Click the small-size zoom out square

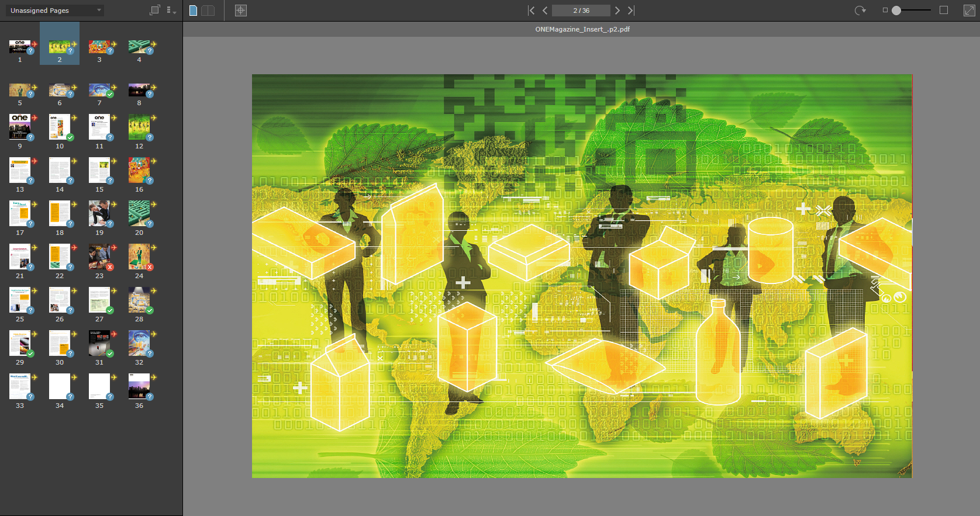click(x=885, y=11)
